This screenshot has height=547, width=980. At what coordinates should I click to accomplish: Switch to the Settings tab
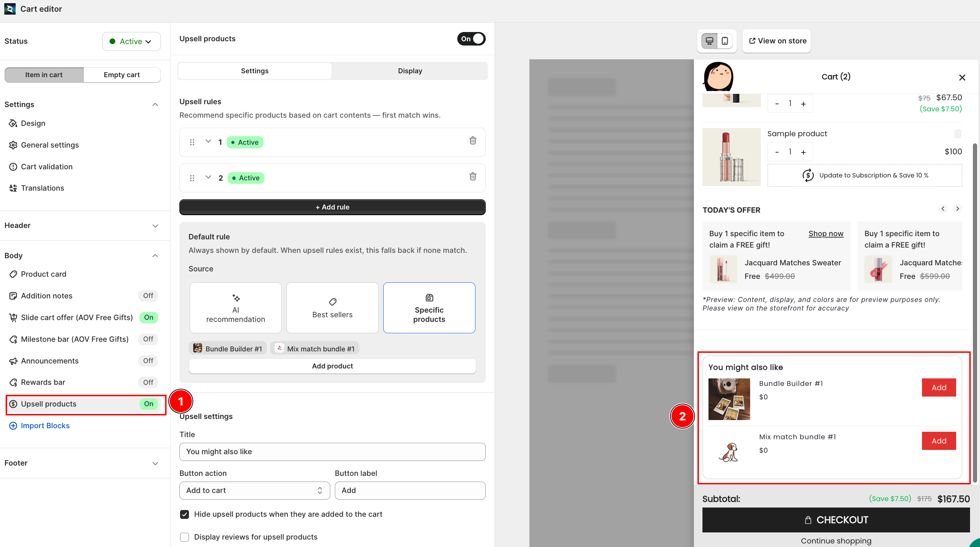pos(254,71)
